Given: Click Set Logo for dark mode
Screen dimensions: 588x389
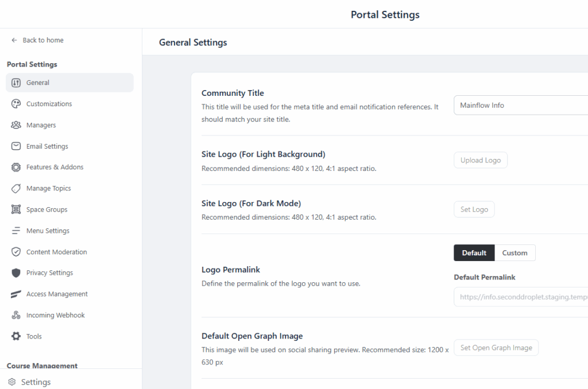Looking at the screenshot, I should 474,209.
